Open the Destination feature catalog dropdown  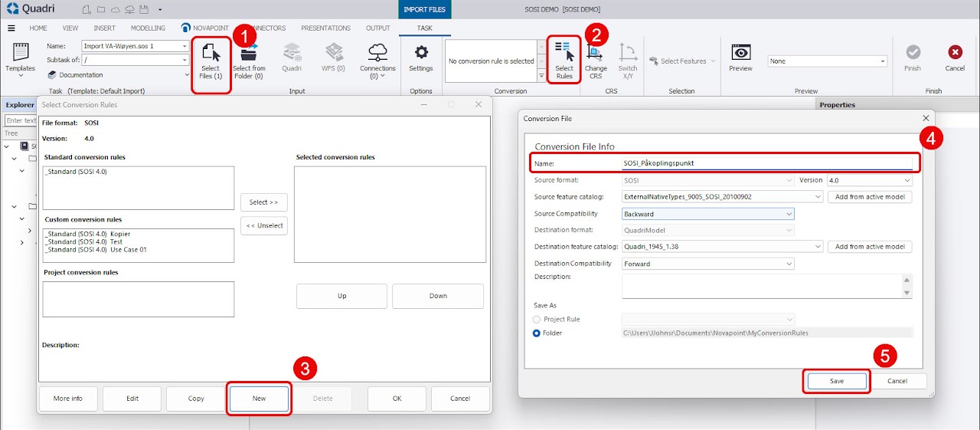point(818,247)
